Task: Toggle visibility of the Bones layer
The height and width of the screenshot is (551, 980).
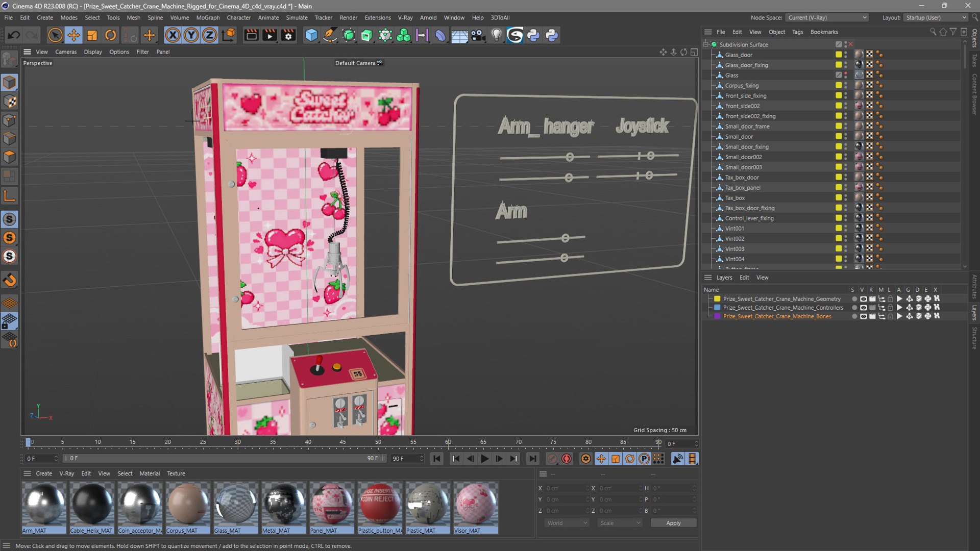Action: point(863,316)
